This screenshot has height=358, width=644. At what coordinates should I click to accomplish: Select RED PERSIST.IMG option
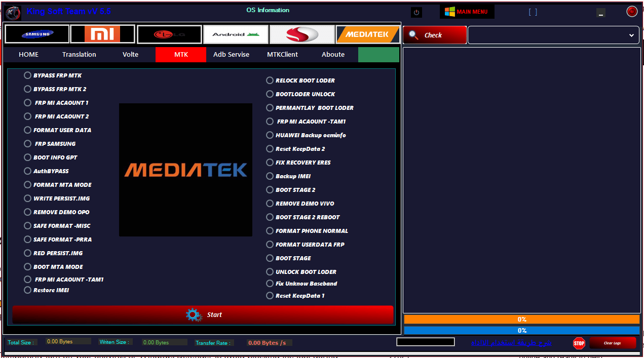53,253
